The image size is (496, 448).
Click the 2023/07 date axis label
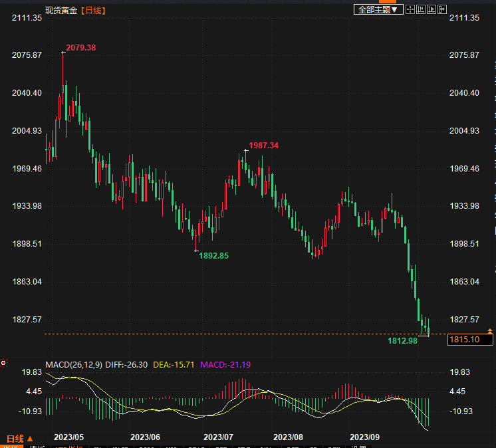point(218,437)
